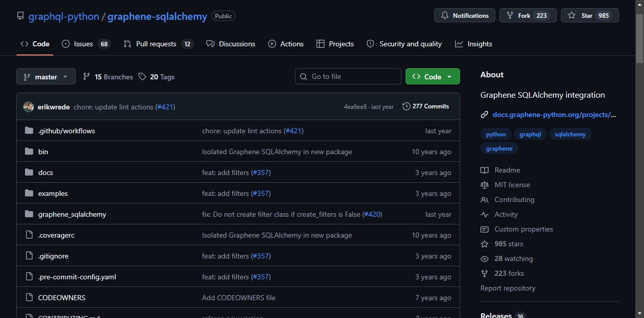The image size is (644, 318).
Task: Click the erikwrede avatar image
Action: point(29,107)
